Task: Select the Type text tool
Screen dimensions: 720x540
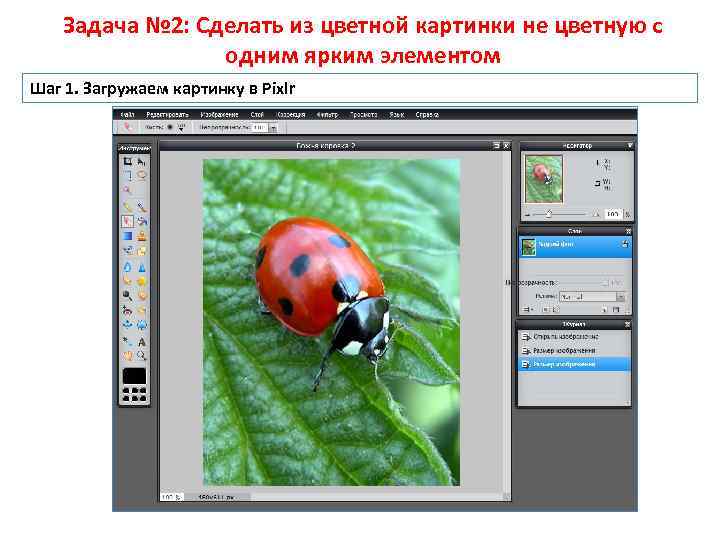Action: click(x=141, y=341)
